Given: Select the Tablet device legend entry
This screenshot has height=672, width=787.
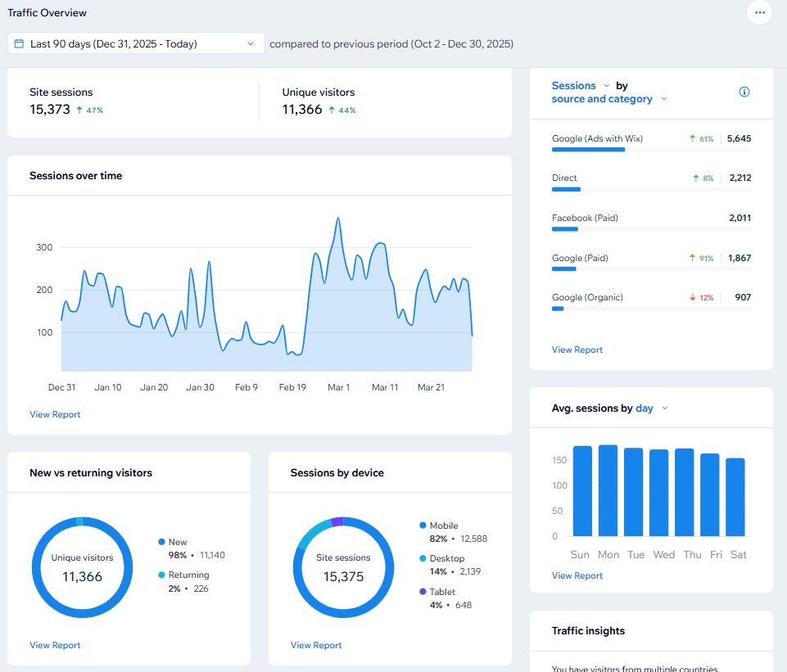Looking at the screenshot, I should [446, 598].
